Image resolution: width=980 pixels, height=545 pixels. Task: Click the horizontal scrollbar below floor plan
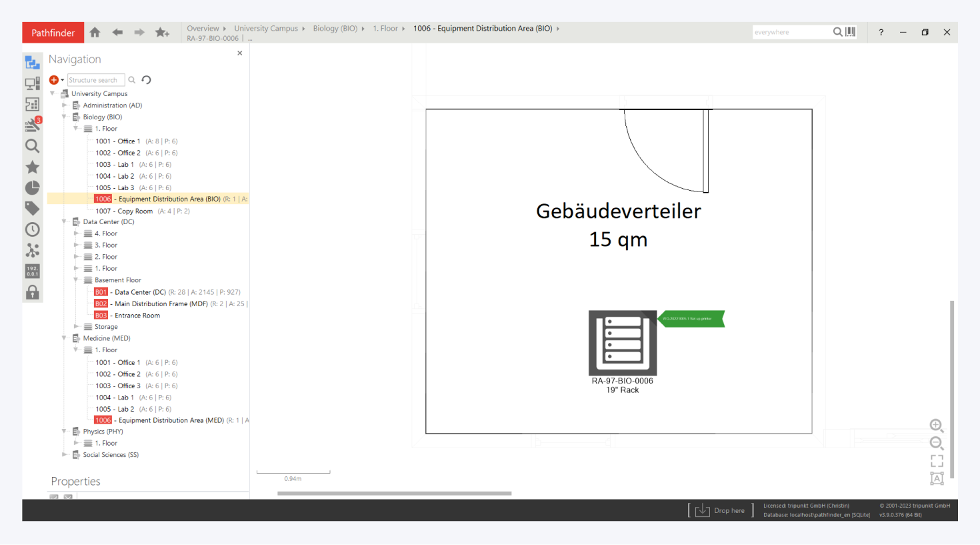[394, 494]
